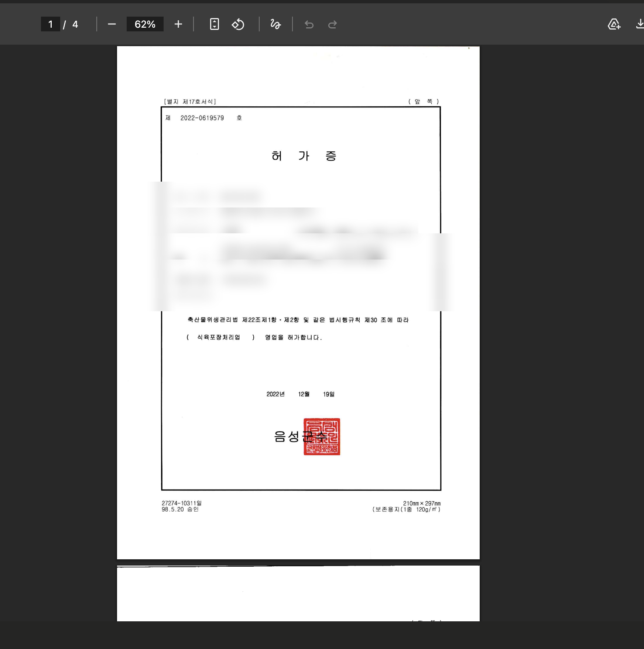Zoom out with the minus button
644x649 pixels.
(112, 24)
